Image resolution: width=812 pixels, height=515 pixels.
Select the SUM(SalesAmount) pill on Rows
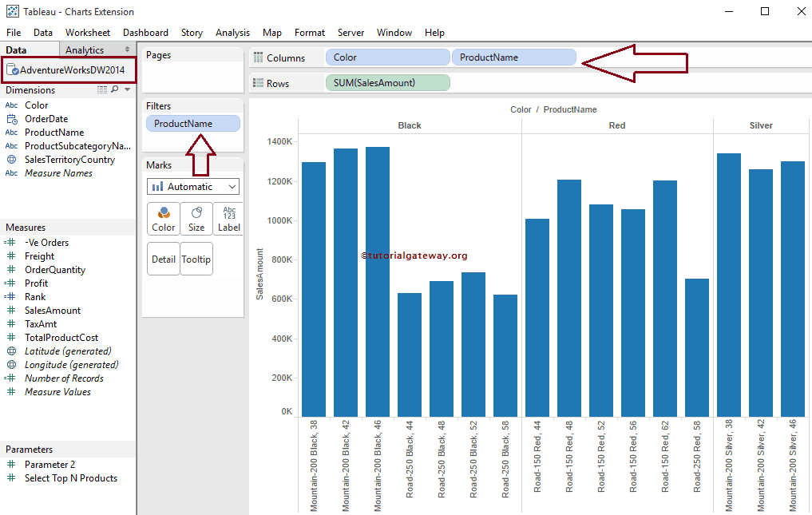pyautogui.click(x=387, y=83)
